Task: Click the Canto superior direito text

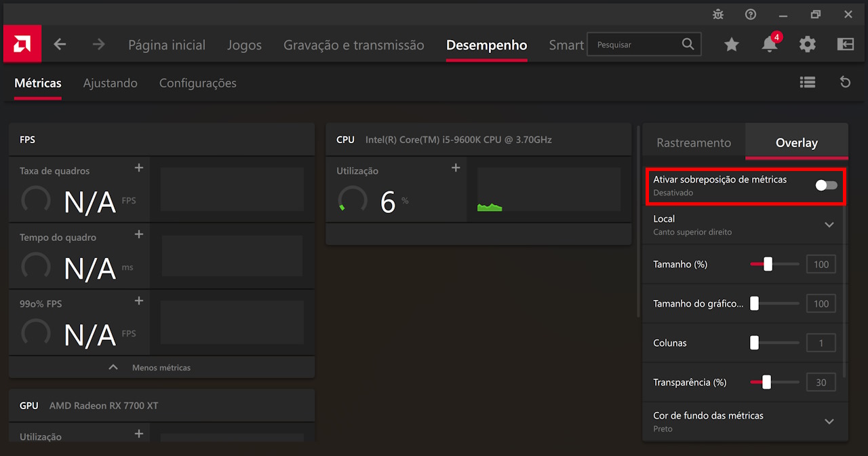Action: pos(692,232)
